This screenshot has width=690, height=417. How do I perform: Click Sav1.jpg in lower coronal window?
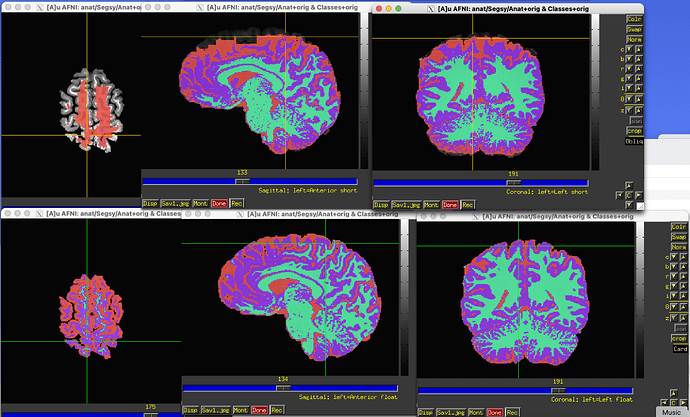click(x=451, y=413)
